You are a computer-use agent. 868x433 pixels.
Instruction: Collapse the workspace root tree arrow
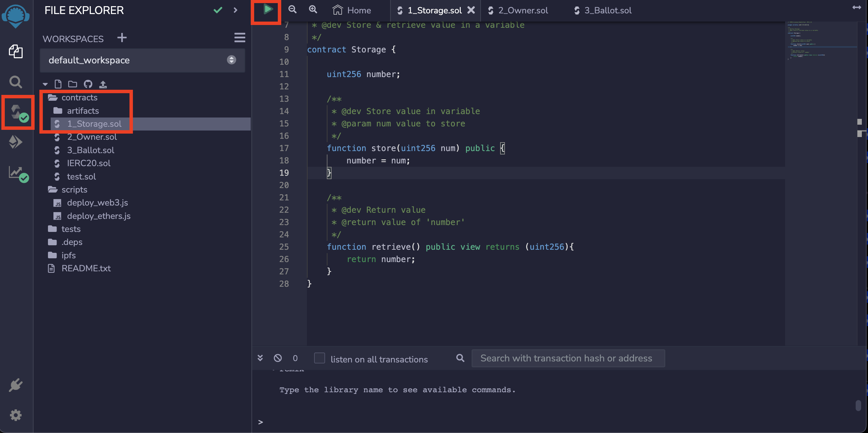[45, 84]
